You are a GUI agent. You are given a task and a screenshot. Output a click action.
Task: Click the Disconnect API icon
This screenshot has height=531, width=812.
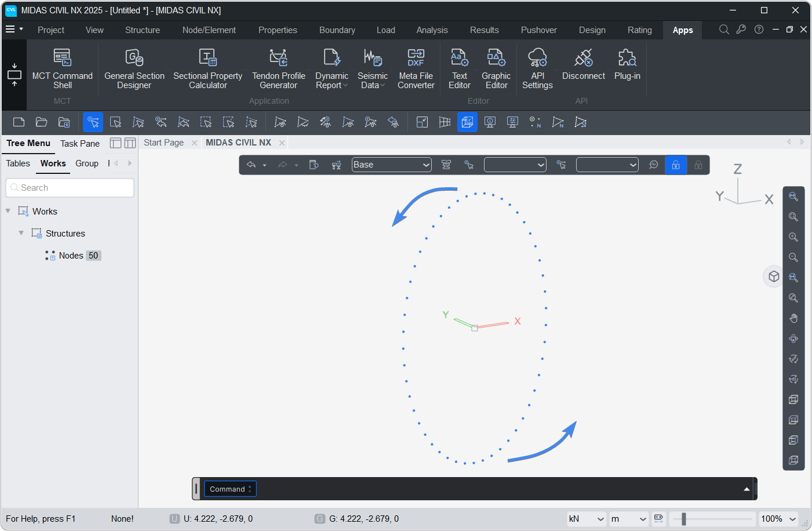pyautogui.click(x=583, y=64)
